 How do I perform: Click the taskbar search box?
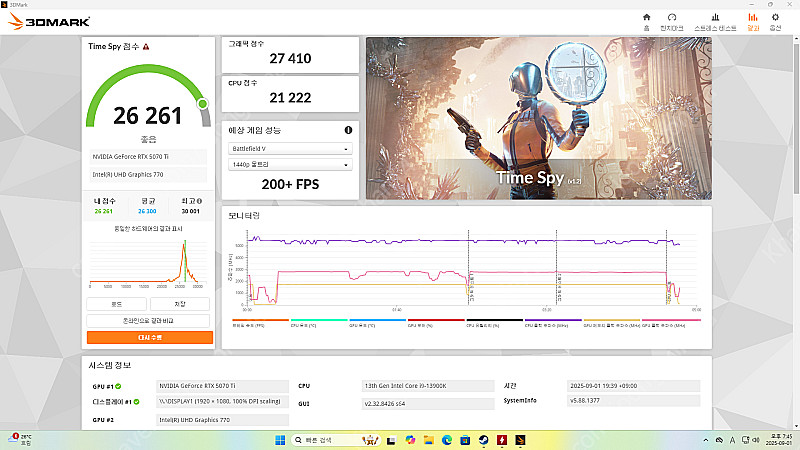click(336, 440)
